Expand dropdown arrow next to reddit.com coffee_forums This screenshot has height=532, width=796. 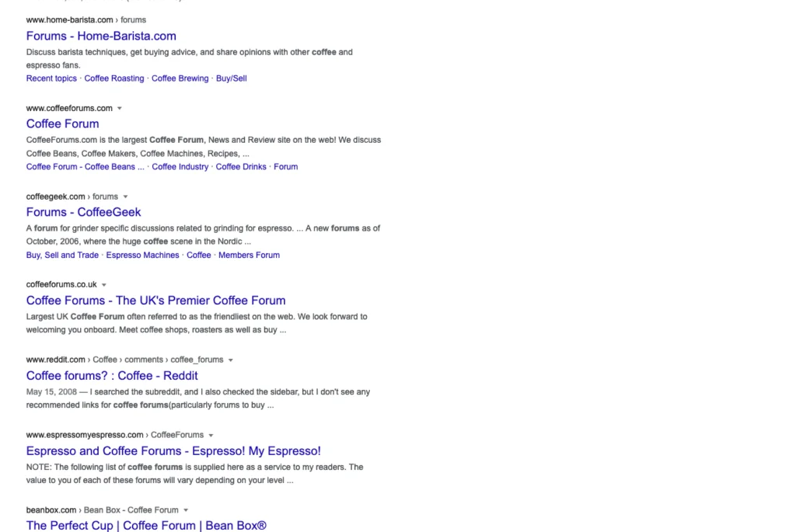230,360
